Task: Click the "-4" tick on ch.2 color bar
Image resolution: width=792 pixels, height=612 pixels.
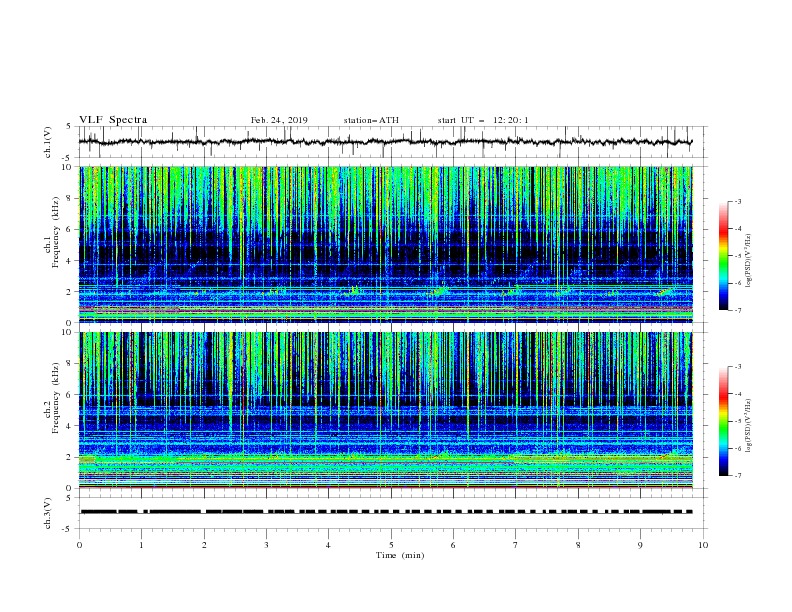Action: [737, 394]
